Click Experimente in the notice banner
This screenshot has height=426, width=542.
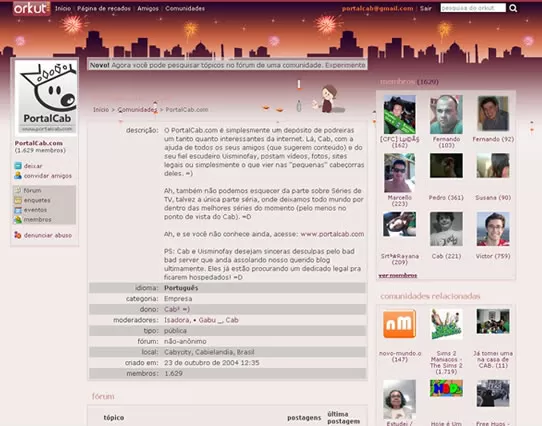(345, 65)
